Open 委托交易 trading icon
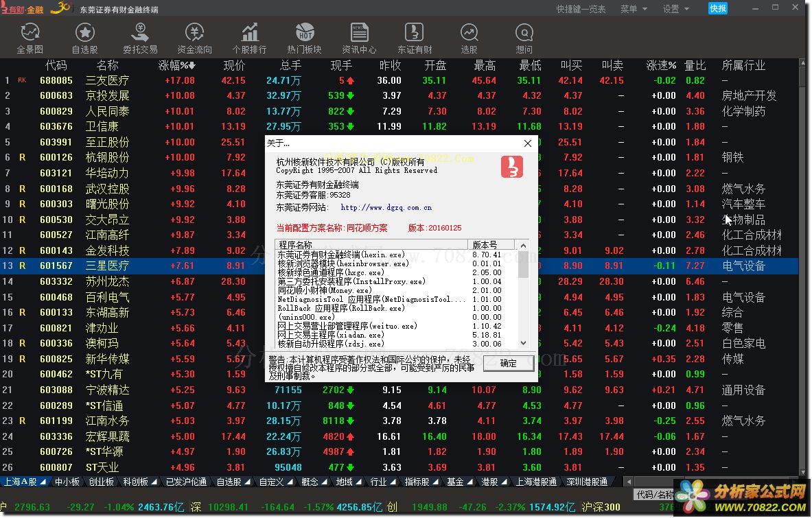812x518 pixels. point(140,38)
